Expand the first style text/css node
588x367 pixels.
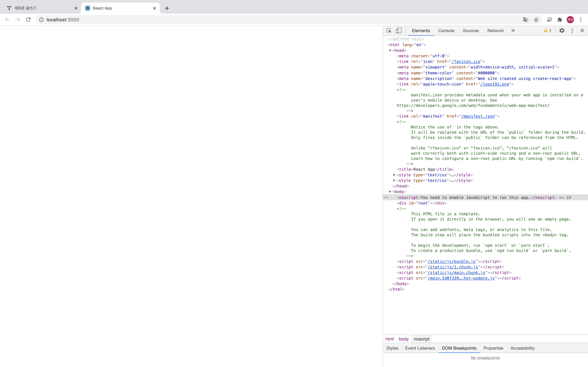394,175
